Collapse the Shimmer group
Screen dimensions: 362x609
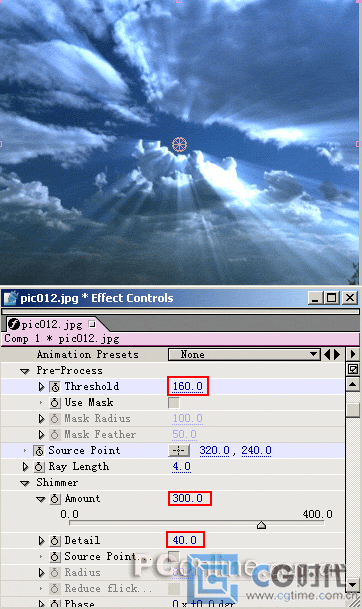tap(25, 483)
